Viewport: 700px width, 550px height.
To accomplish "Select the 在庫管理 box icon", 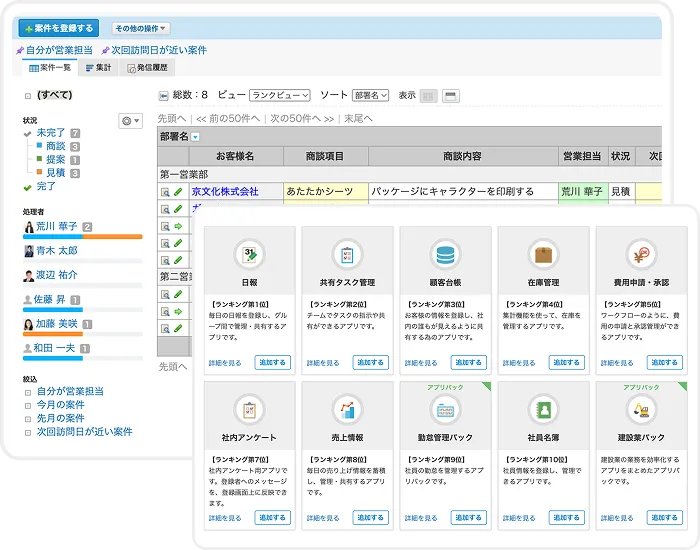I will 543,252.
